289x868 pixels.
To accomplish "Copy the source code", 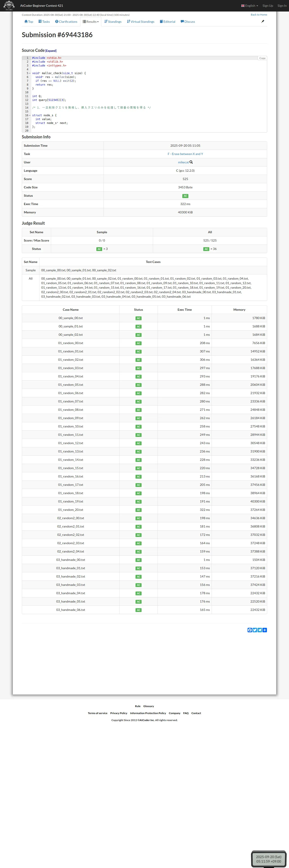I will point(262,58).
